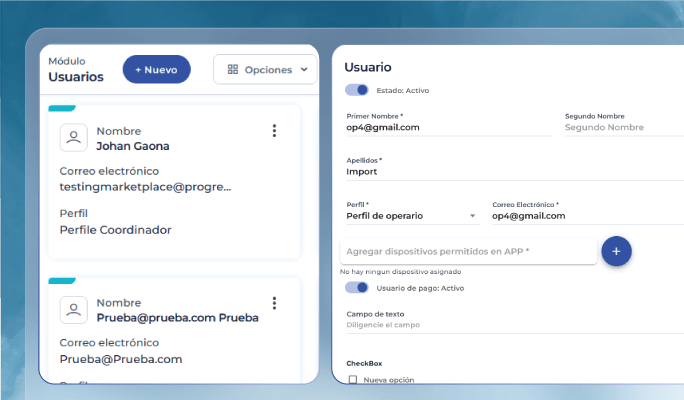This screenshot has width=684, height=400.
Task: Click the grid icon in Opciones
Action: (x=233, y=69)
